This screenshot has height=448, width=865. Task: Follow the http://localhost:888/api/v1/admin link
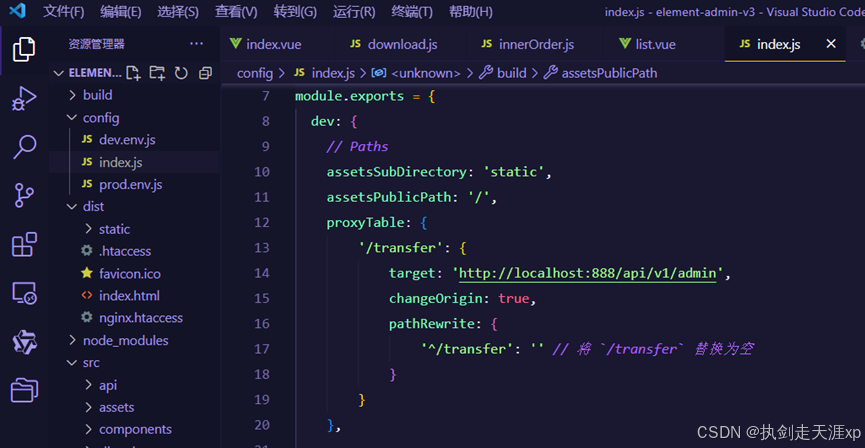coord(587,273)
